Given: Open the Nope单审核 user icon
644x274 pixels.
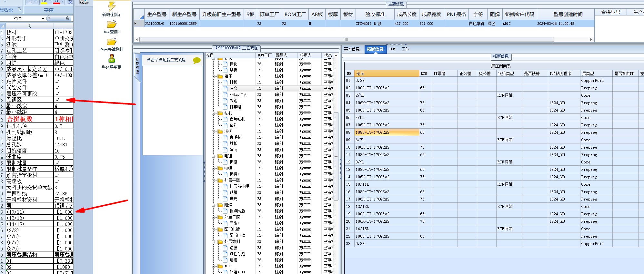Looking at the screenshot, I should (x=112, y=58).
